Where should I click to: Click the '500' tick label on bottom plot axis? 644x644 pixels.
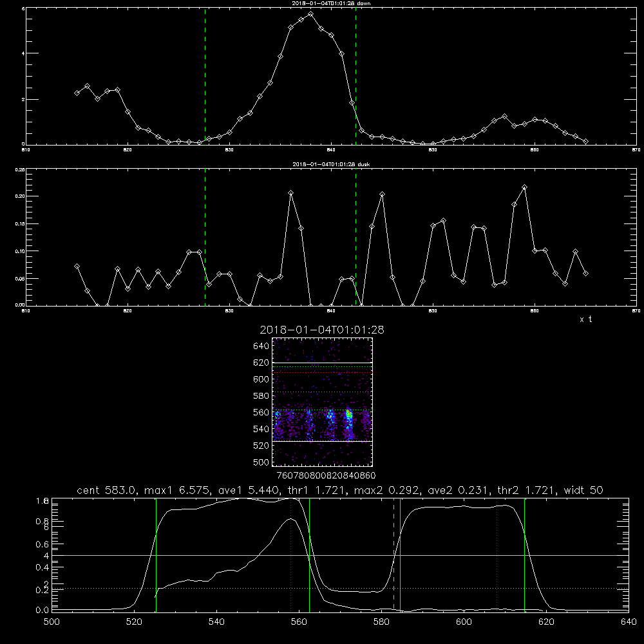[52, 622]
